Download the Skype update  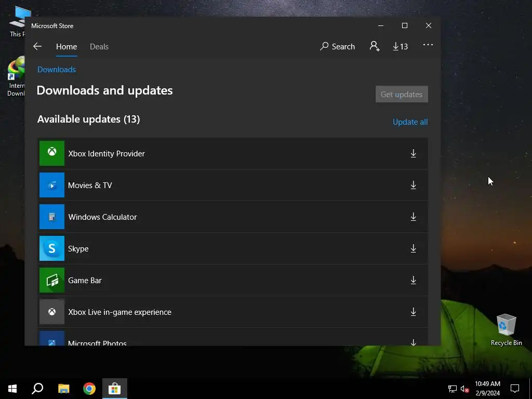pos(413,248)
